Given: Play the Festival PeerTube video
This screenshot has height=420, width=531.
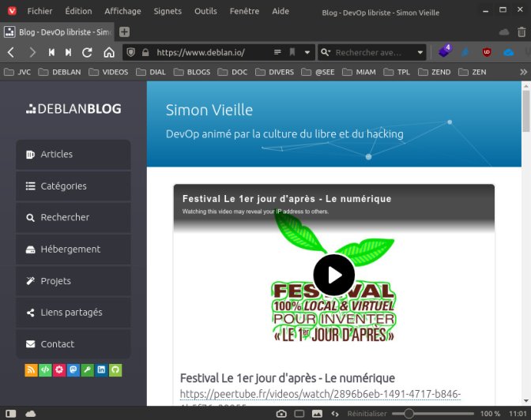Looking at the screenshot, I should tap(333, 274).
